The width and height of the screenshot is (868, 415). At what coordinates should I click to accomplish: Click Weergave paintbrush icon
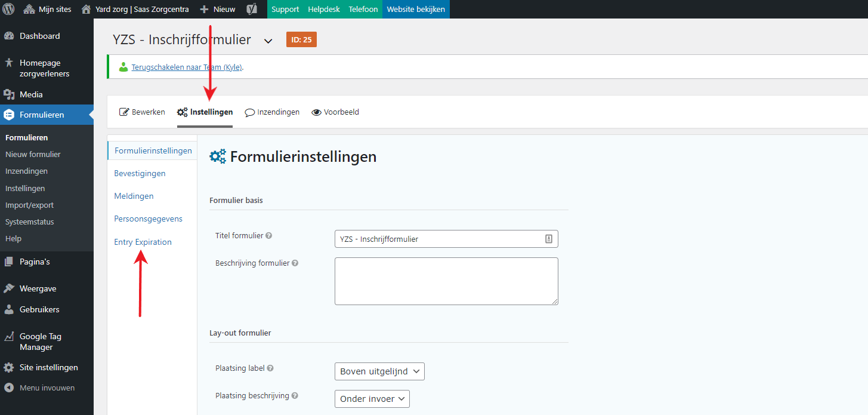(9, 288)
